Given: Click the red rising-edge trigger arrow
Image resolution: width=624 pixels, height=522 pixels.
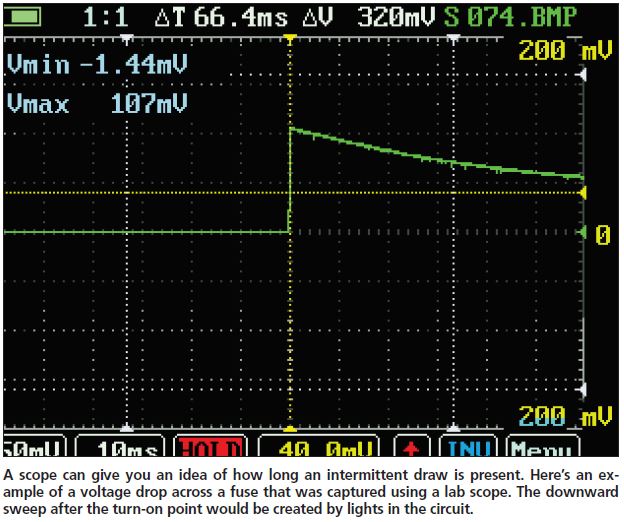Looking at the screenshot, I should click(x=411, y=446).
